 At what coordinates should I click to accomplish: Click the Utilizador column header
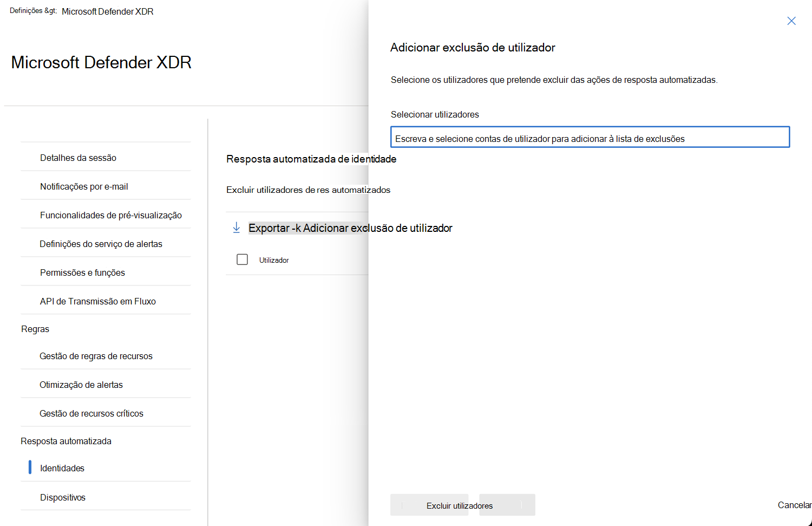274,260
